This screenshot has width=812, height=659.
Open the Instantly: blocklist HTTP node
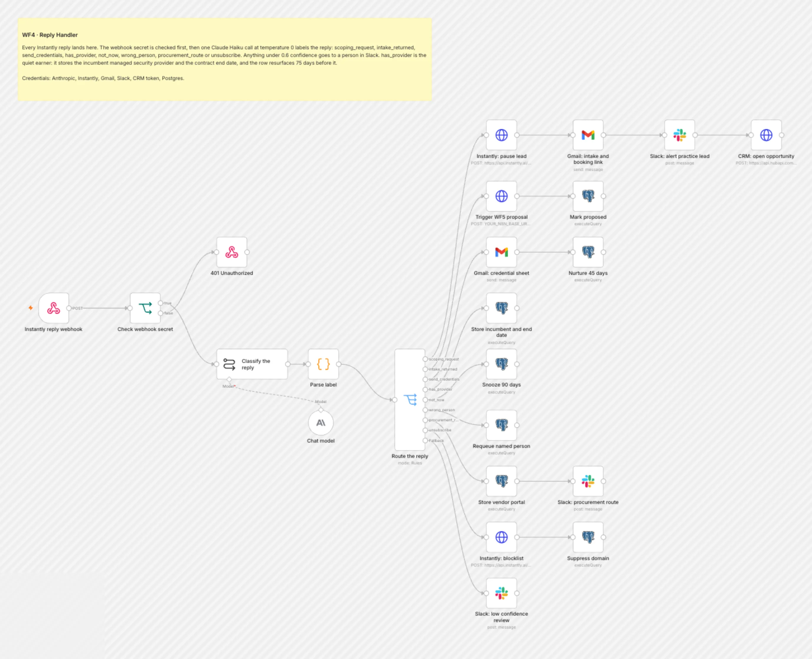pos(501,537)
